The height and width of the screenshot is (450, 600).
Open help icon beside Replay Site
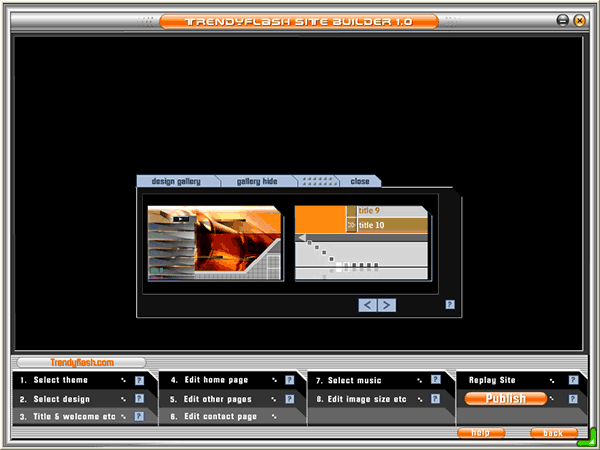573,380
